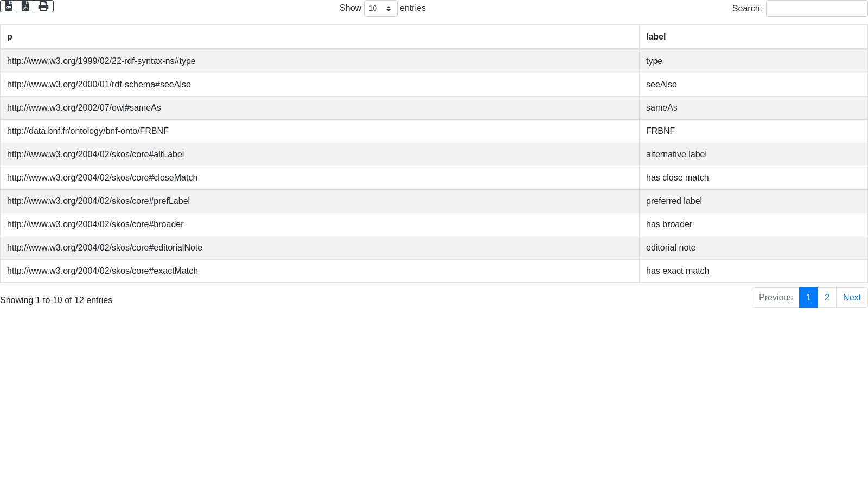The width and height of the screenshot is (868, 488).
Task: Select the rdf-schema#seeAlso URI row
Action: [x=99, y=85]
